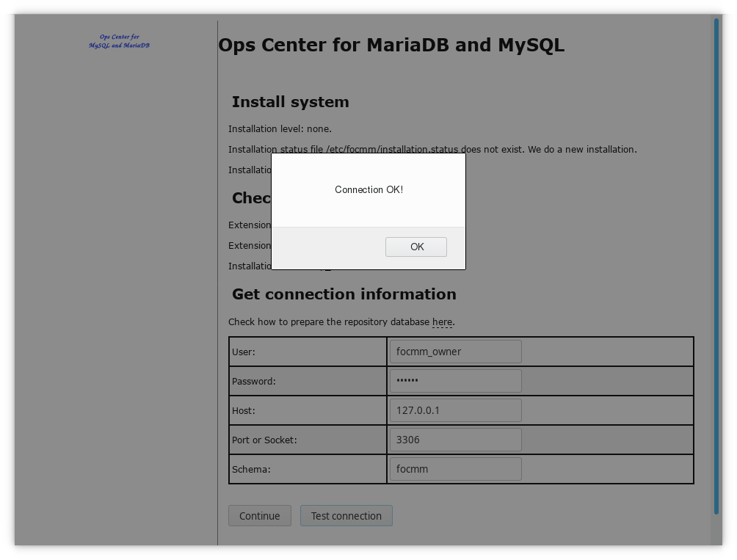This screenshot has height=560, width=737.
Task: Click the Ops Center logo in sidebar
Action: [x=119, y=41]
